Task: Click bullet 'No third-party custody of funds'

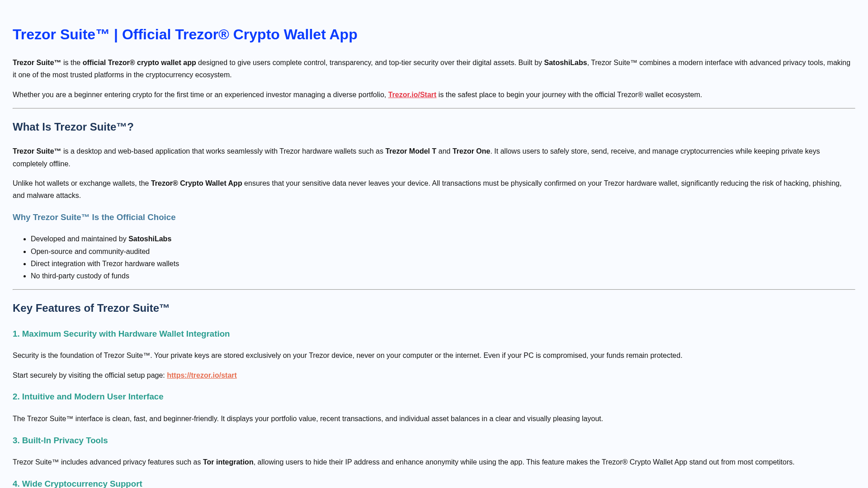Action: coord(80,276)
